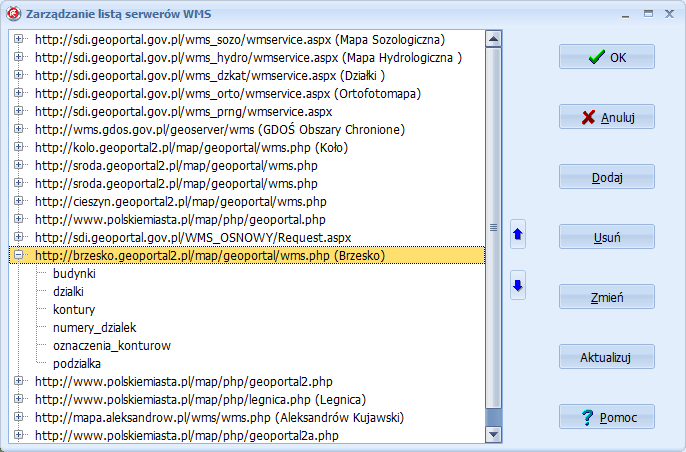
Task: Click the Aktualizuj button
Action: [607, 357]
